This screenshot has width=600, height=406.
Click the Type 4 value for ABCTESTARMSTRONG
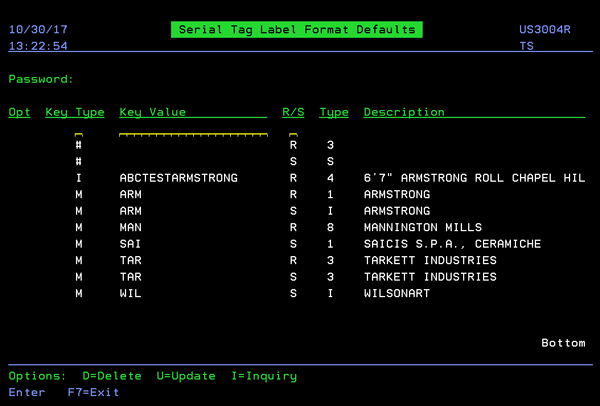[330, 178]
